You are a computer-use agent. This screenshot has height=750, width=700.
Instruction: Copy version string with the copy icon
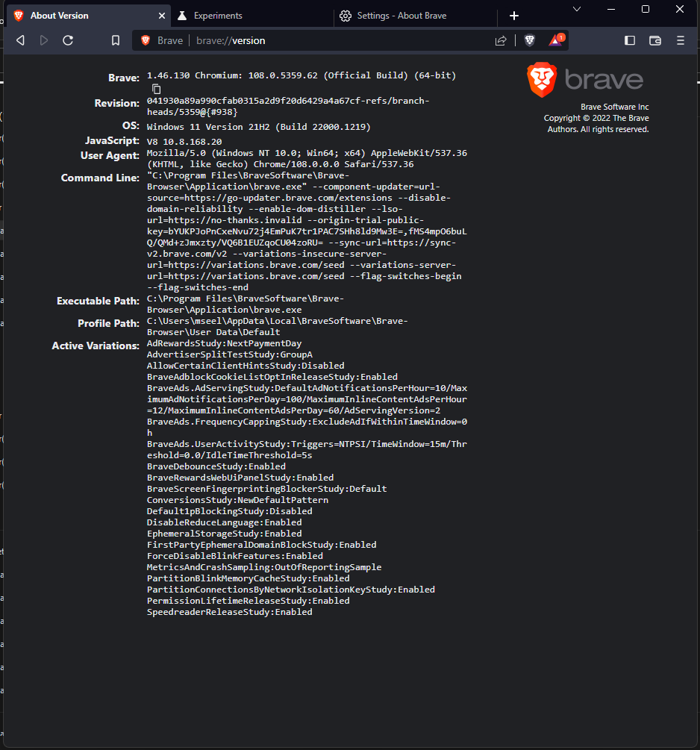coord(157,89)
